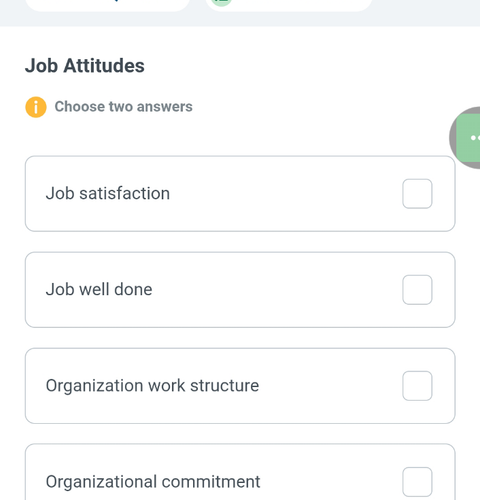The height and width of the screenshot is (500, 480).
Task: Click the orange info icon
Action: (x=36, y=107)
